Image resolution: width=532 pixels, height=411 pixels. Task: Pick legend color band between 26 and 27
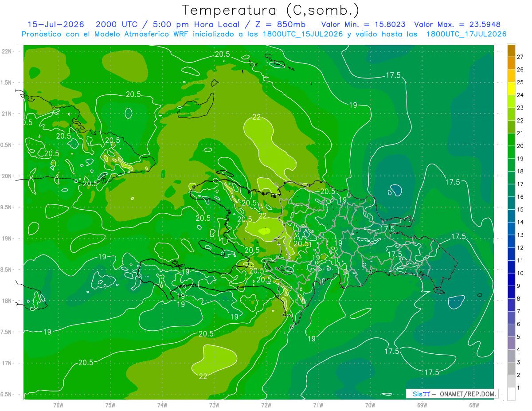[x=511, y=63]
